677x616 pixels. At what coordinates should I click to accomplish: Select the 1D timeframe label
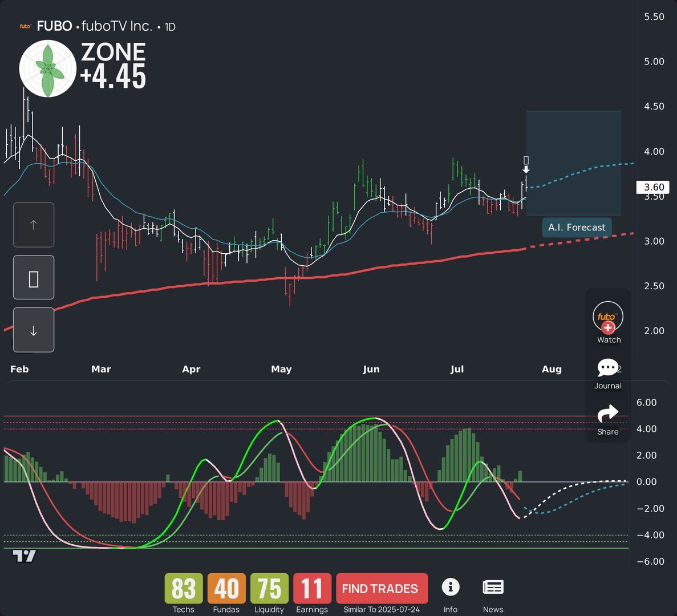click(x=170, y=27)
